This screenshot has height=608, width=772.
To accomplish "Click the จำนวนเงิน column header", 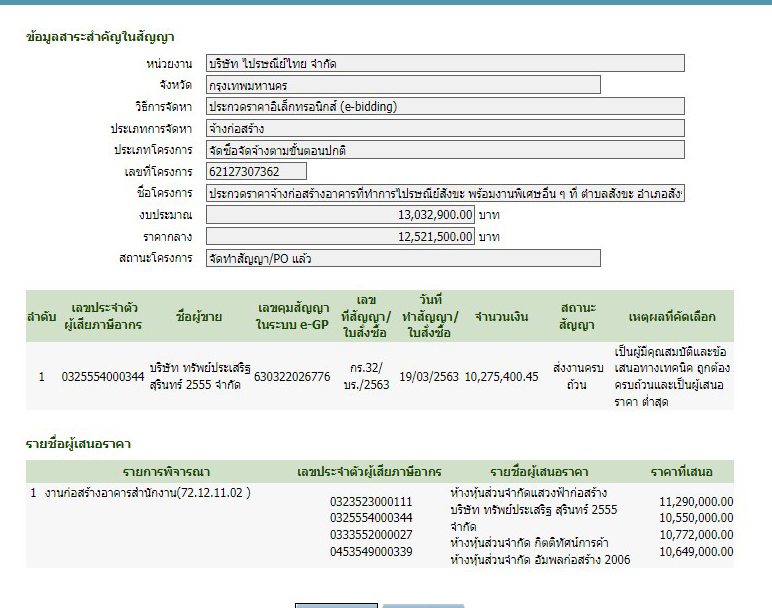I will click(502, 317).
